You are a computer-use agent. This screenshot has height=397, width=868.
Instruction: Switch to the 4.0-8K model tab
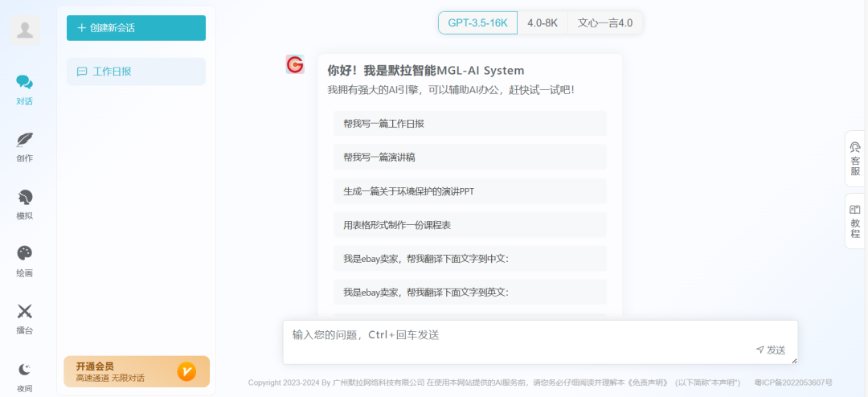[x=542, y=23]
